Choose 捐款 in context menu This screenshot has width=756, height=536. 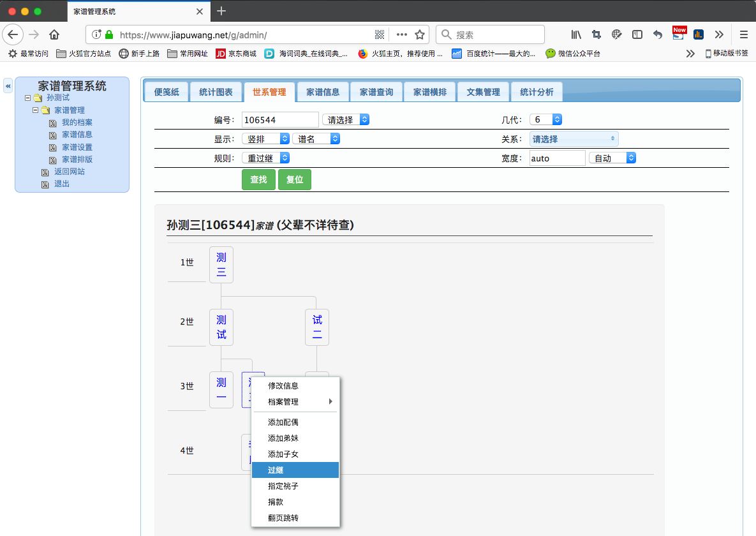point(295,502)
